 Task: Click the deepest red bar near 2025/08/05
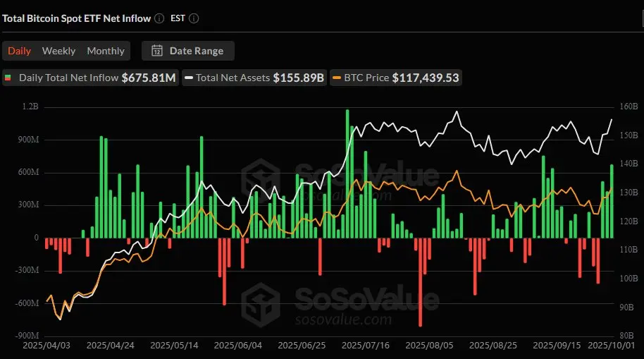(x=420, y=282)
